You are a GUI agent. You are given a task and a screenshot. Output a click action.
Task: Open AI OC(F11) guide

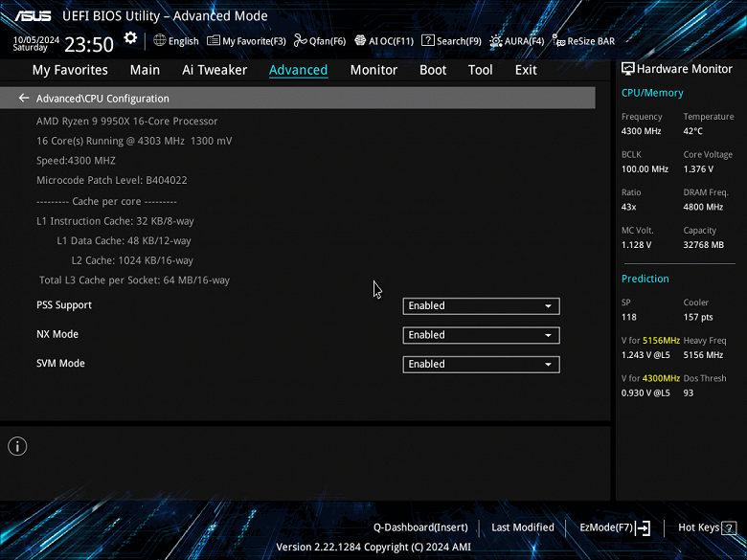coord(384,41)
